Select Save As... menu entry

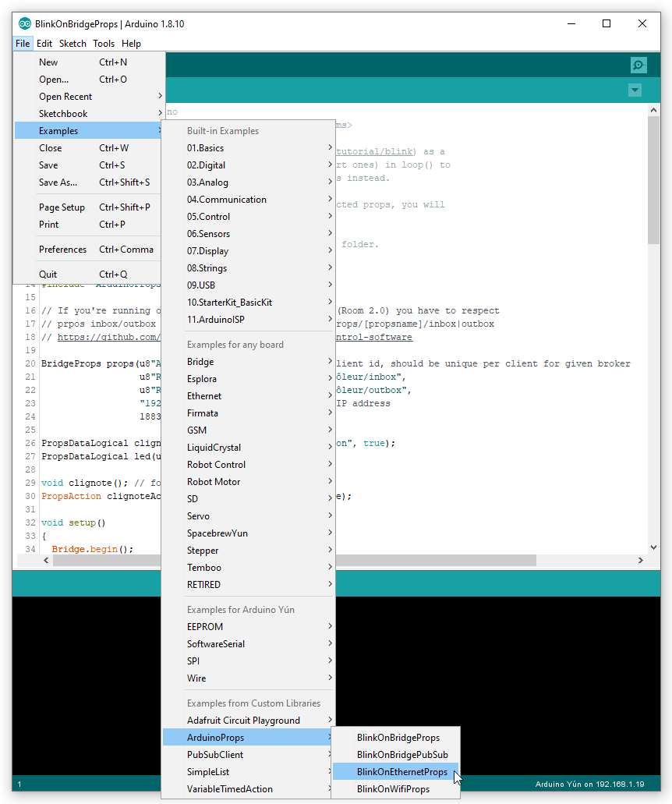pyautogui.click(x=89, y=182)
